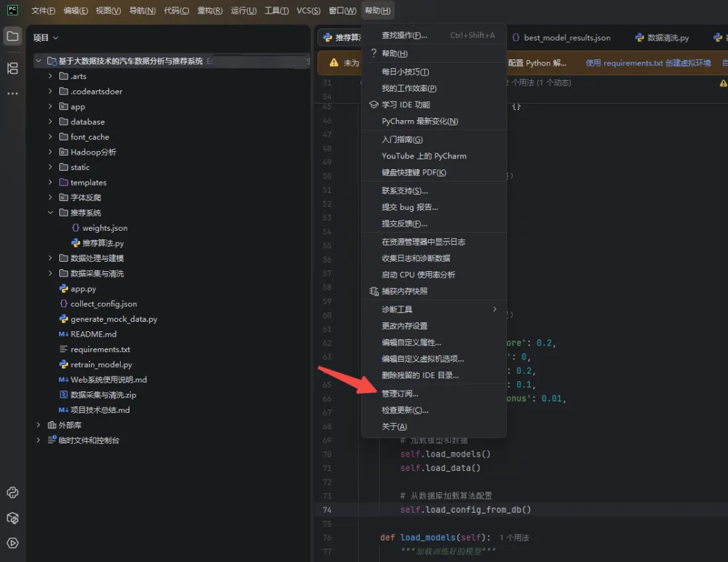Expand the Hadoop分析 folder chevron
Image resolution: width=728 pixels, height=562 pixels.
coord(50,152)
